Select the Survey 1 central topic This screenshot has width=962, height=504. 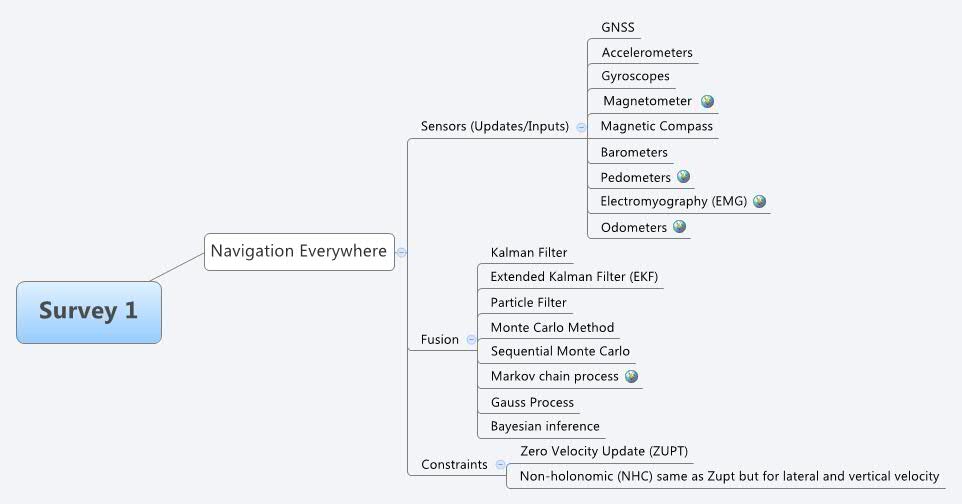pyautogui.click(x=88, y=311)
